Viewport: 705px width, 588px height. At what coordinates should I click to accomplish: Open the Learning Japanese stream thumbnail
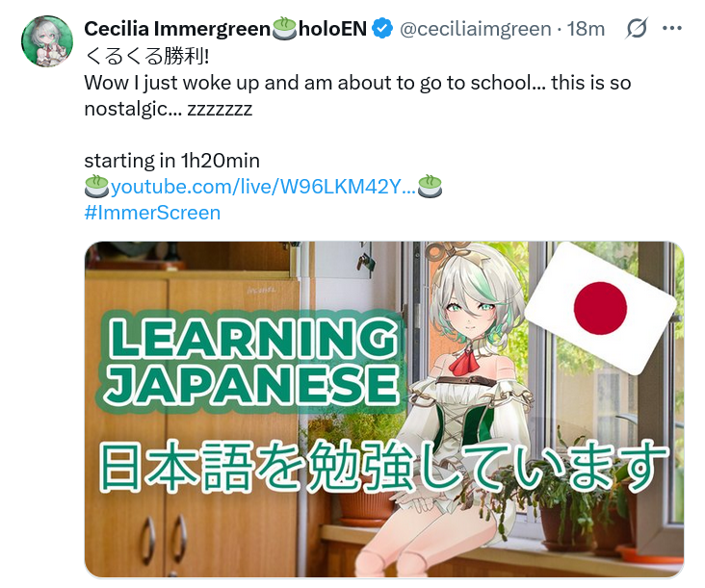(384, 409)
